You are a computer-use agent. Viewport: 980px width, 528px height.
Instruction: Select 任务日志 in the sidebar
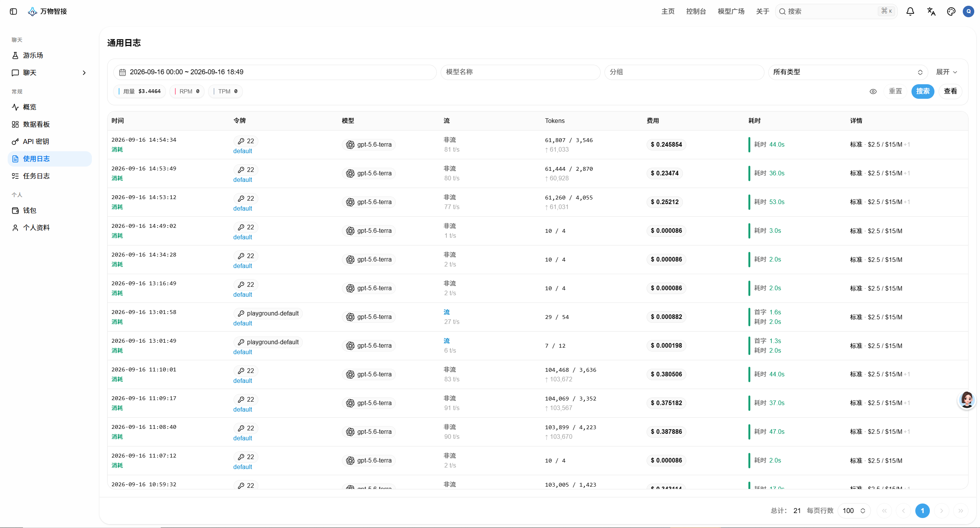50,176
